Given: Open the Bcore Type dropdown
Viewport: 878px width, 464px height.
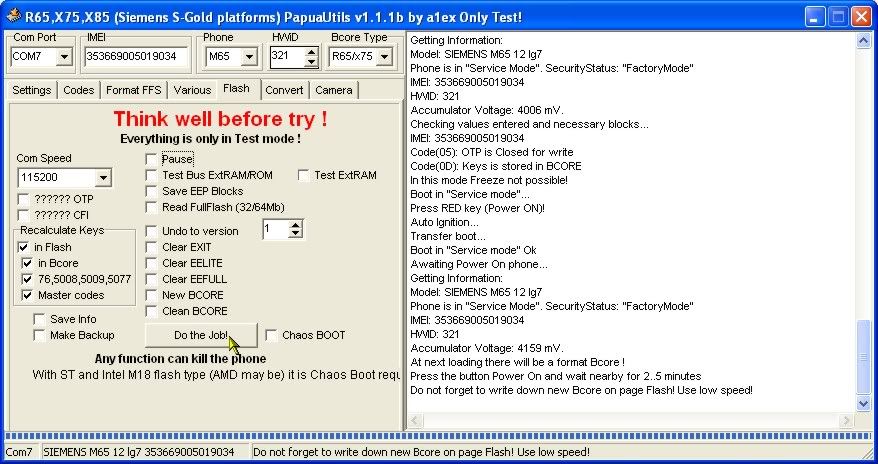Looking at the screenshot, I should [384, 57].
